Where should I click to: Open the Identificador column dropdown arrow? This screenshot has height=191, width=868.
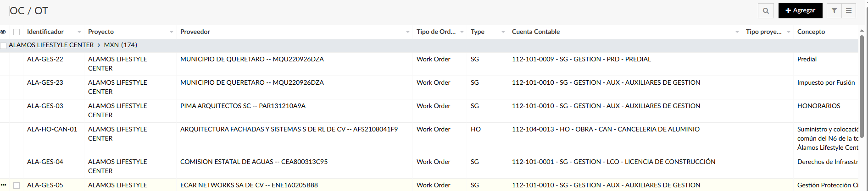point(79,32)
